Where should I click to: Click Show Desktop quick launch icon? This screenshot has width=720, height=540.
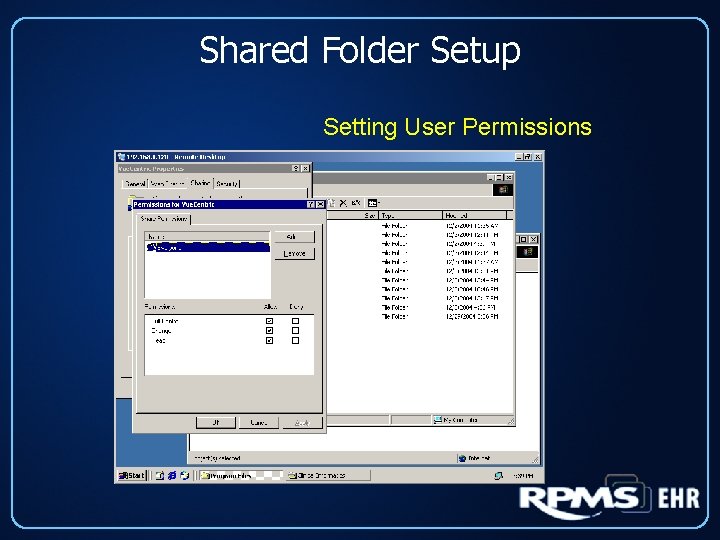(159, 476)
